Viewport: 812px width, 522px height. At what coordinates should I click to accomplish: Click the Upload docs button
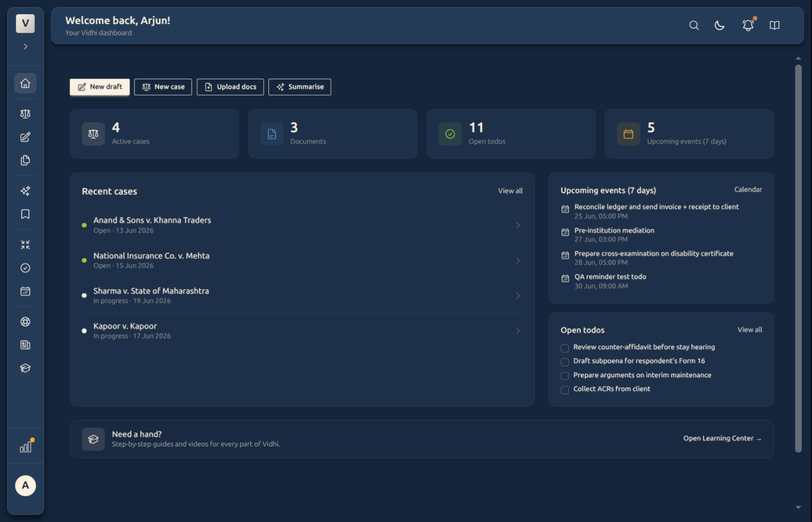click(230, 87)
